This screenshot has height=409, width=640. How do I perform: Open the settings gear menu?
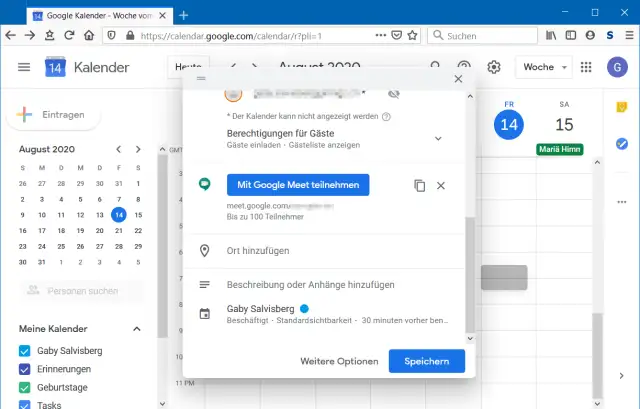(493, 67)
